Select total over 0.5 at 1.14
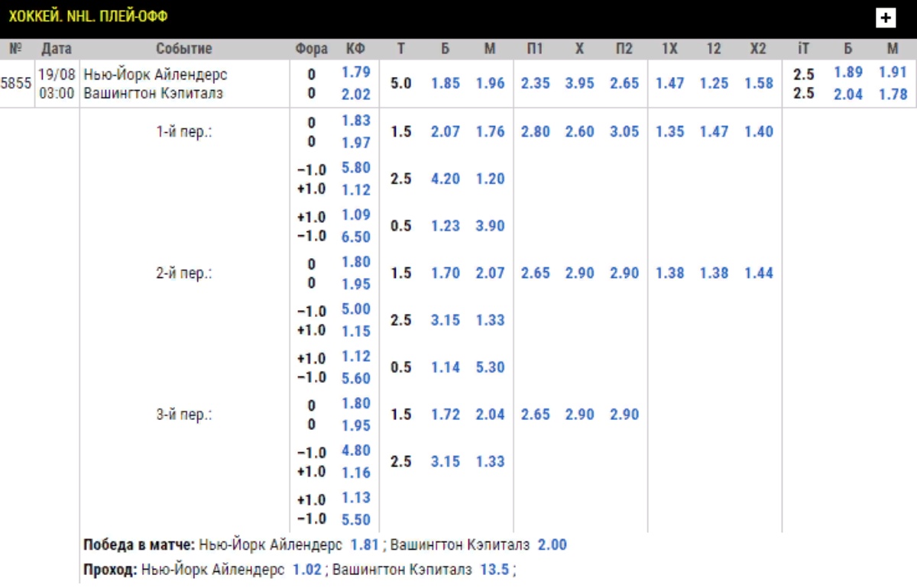Viewport: 917px width, 588px height. 446,367
